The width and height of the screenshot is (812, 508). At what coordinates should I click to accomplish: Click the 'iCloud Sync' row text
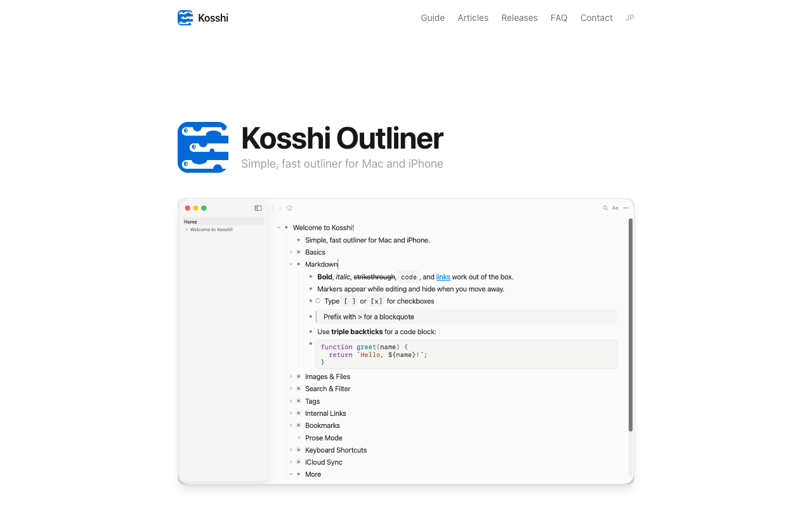pos(324,462)
